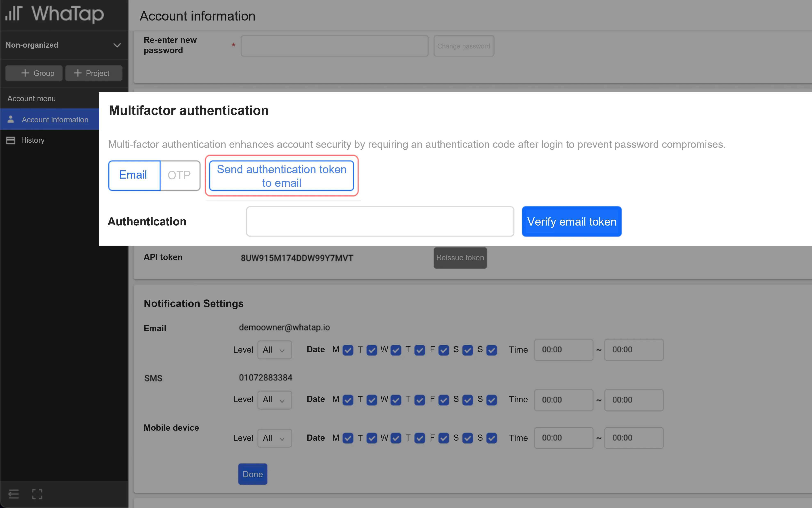The image size is (812, 508).
Task: Toggle Mobile device Monday checkbox
Action: (x=348, y=438)
